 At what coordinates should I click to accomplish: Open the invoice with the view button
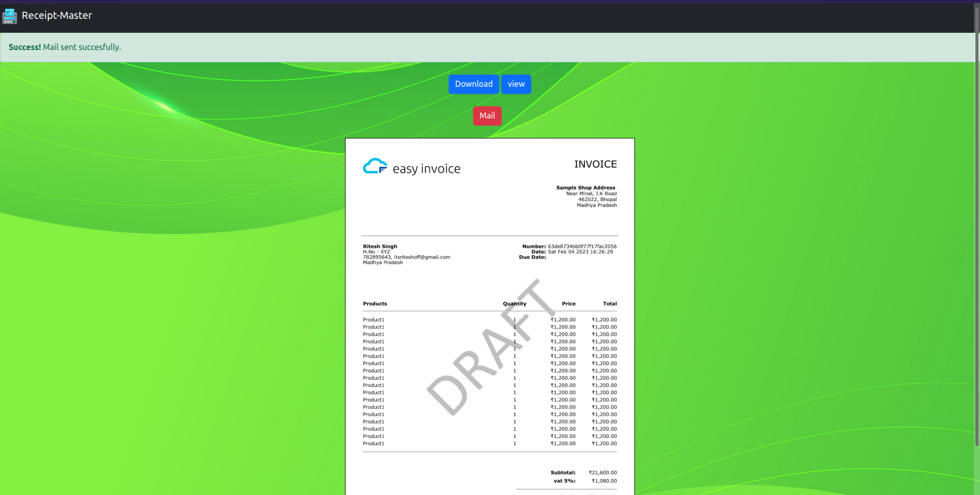click(x=516, y=84)
